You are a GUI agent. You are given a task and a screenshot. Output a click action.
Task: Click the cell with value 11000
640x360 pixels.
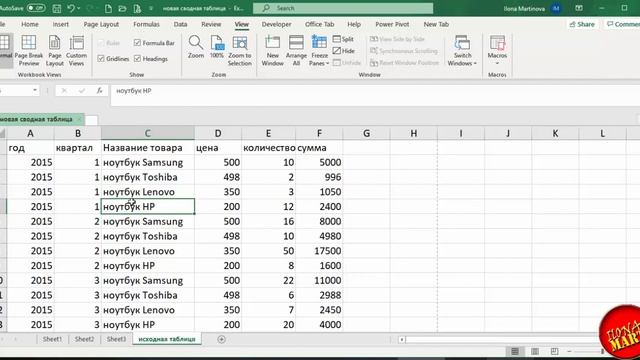tap(319, 281)
